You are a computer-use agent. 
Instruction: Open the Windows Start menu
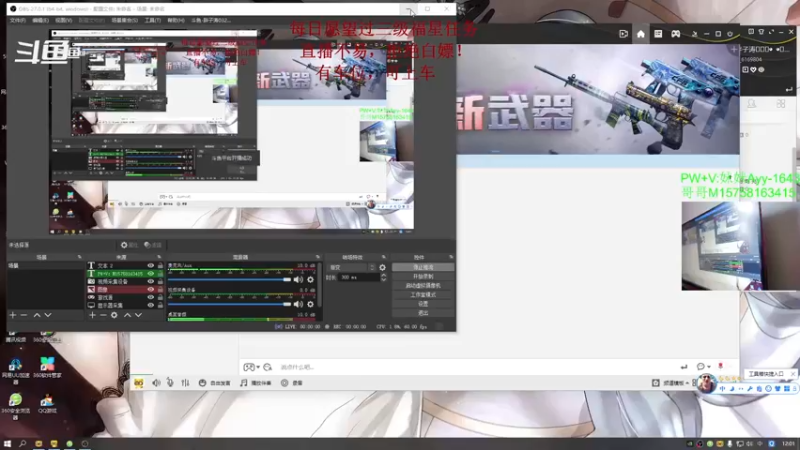[x=7, y=444]
